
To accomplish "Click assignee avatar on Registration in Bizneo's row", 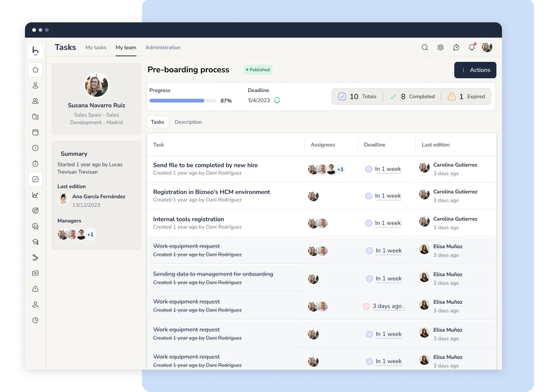I will pos(313,196).
